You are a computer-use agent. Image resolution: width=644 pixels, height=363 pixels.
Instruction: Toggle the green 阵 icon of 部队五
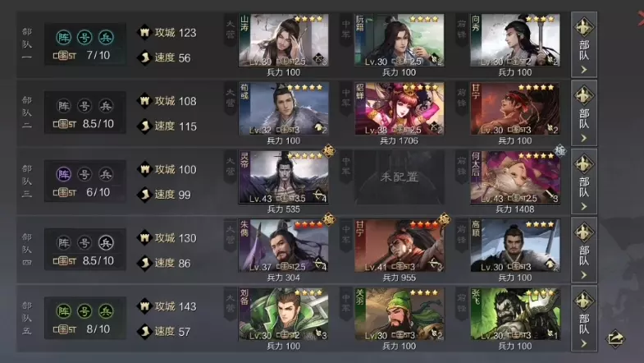coord(64,311)
